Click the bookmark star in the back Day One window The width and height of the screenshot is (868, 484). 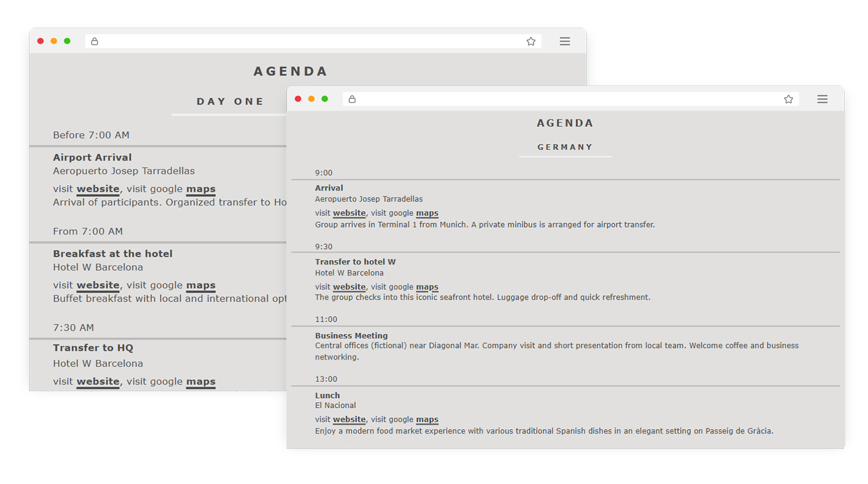pos(531,41)
